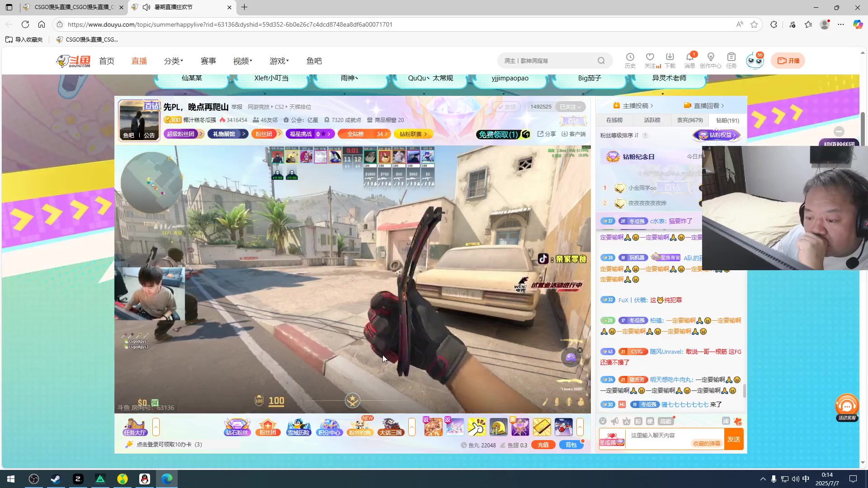Select the gold ticket gift icon

[x=542, y=427]
